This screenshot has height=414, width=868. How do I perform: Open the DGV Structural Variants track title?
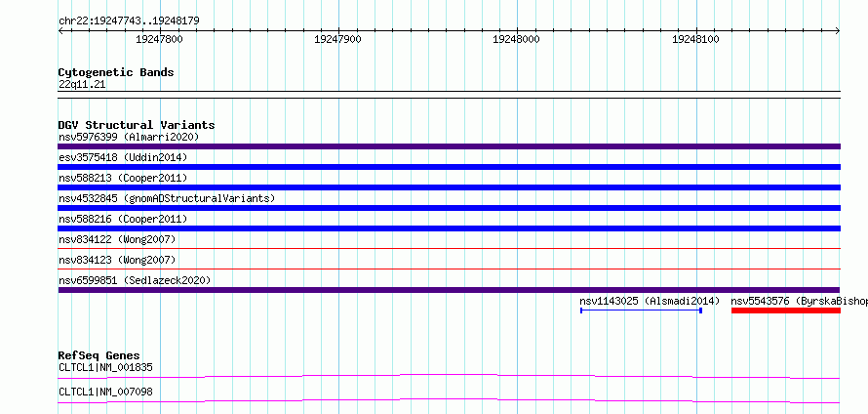pos(137,125)
